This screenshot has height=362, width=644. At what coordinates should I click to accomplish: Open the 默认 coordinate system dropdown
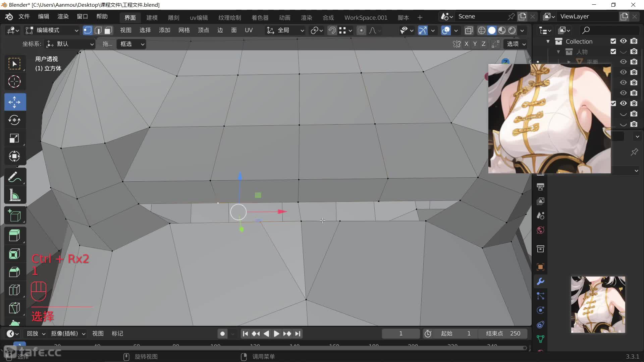point(70,44)
